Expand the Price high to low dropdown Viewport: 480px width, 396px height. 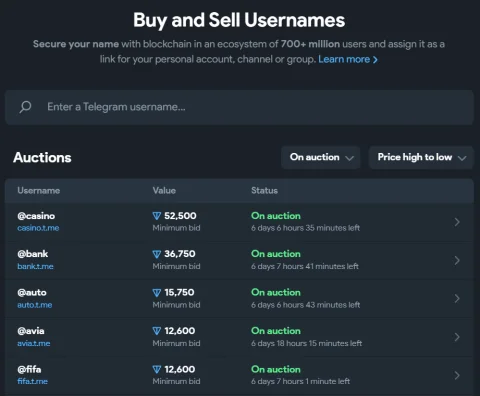[421, 157]
